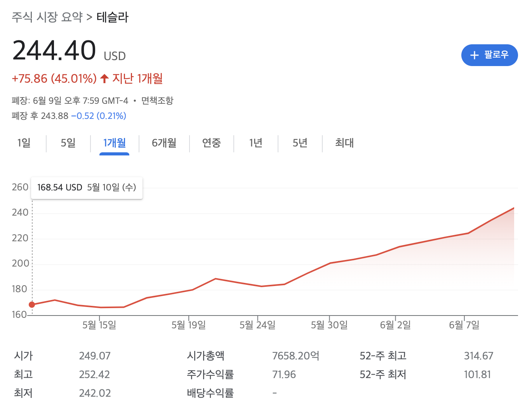
Task: Click the 최저 value 242.02
Action: [x=95, y=393]
